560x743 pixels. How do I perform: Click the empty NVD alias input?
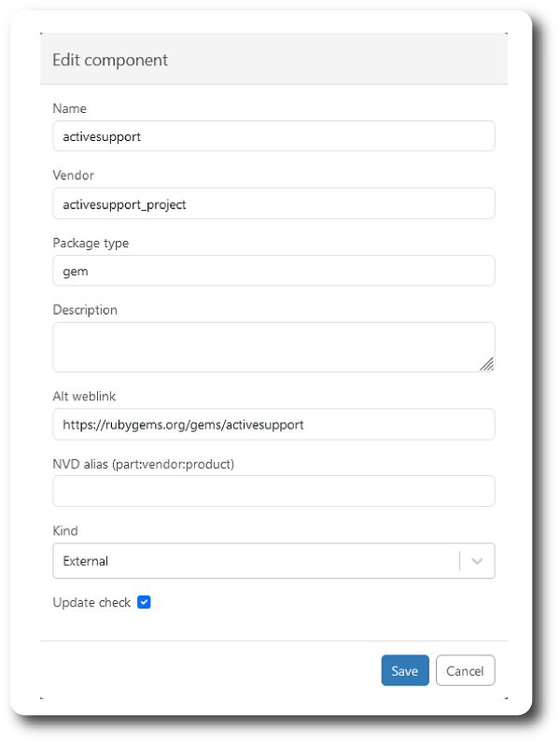click(273, 491)
